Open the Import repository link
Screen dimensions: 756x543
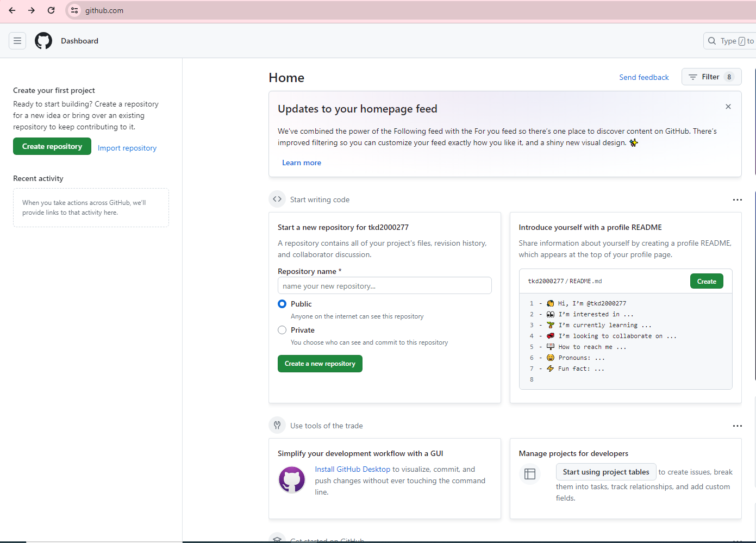(127, 148)
